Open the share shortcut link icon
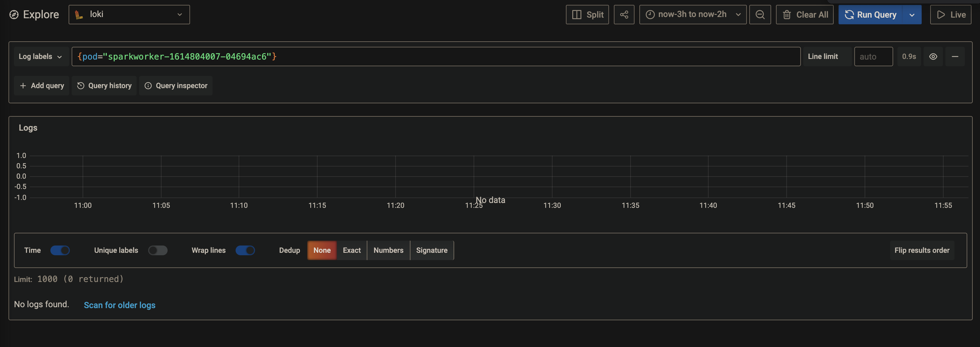 click(x=624, y=15)
